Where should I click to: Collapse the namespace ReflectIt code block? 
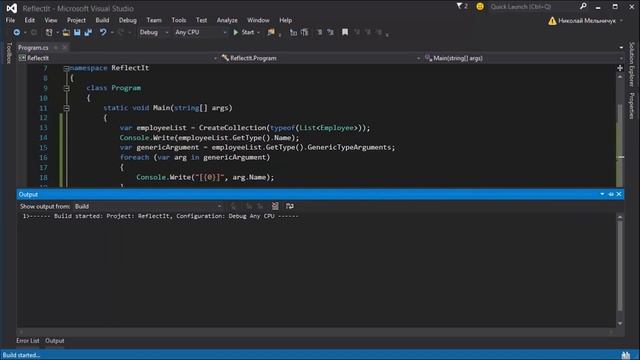(66, 69)
